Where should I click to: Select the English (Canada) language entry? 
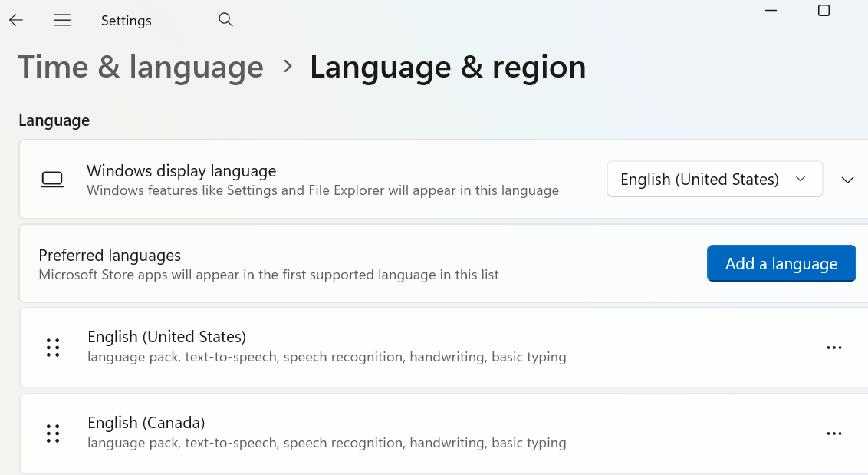click(x=445, y=434)
